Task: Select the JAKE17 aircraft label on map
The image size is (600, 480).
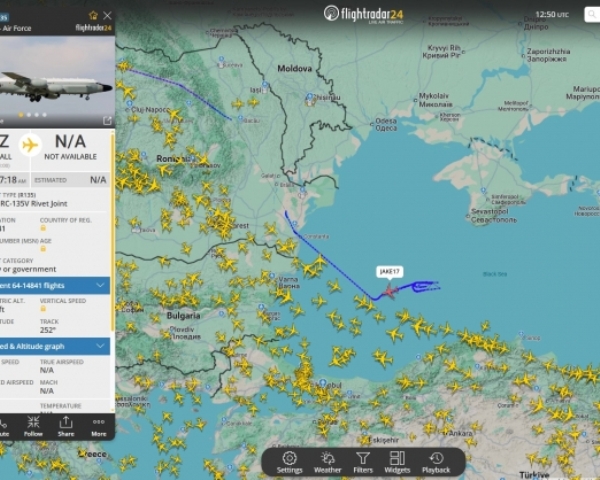Action: (390, 272)
